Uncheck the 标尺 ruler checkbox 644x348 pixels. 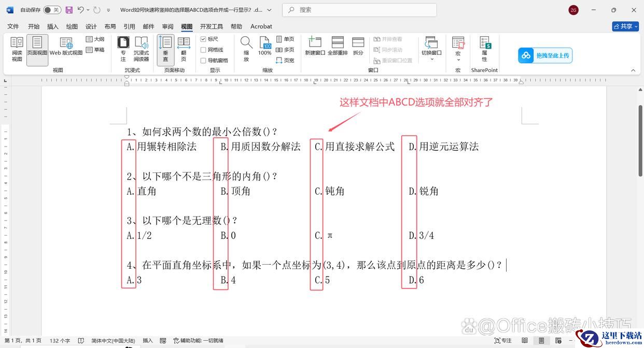click(204, 39)
